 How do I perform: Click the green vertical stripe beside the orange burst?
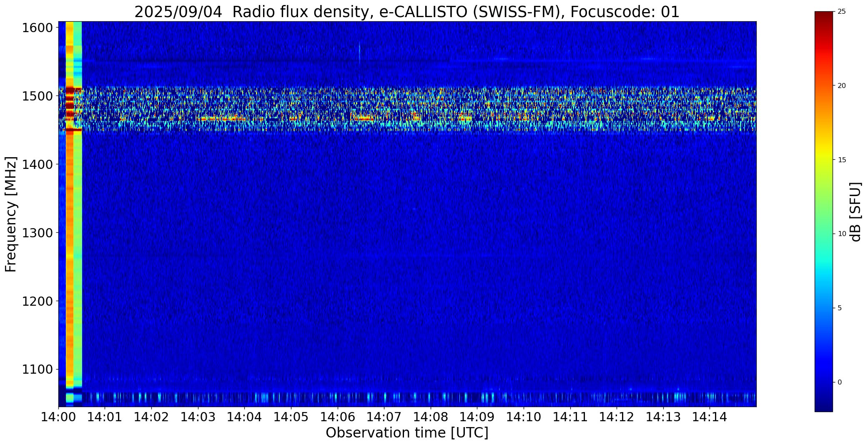point(78,209)
